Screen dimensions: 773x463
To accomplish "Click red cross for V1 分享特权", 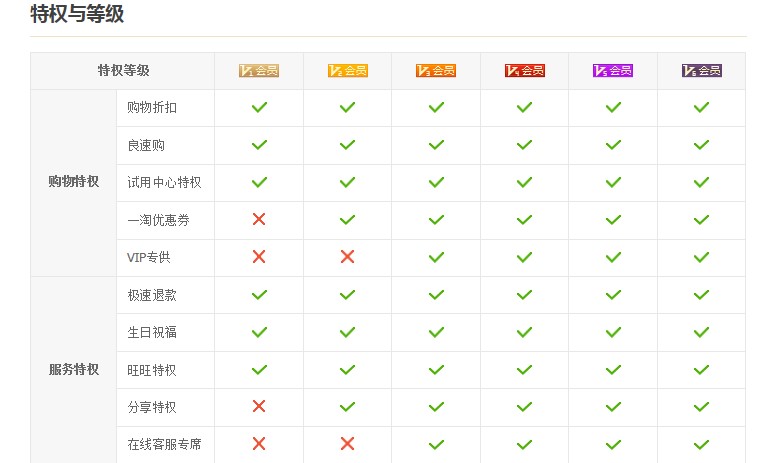I will (259, 406).
